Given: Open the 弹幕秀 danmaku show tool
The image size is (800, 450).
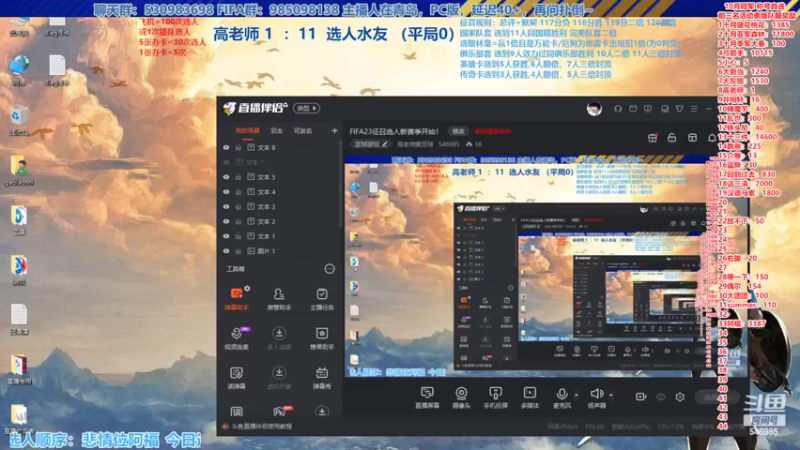Looking at the screenshot, I should point(322,378).
